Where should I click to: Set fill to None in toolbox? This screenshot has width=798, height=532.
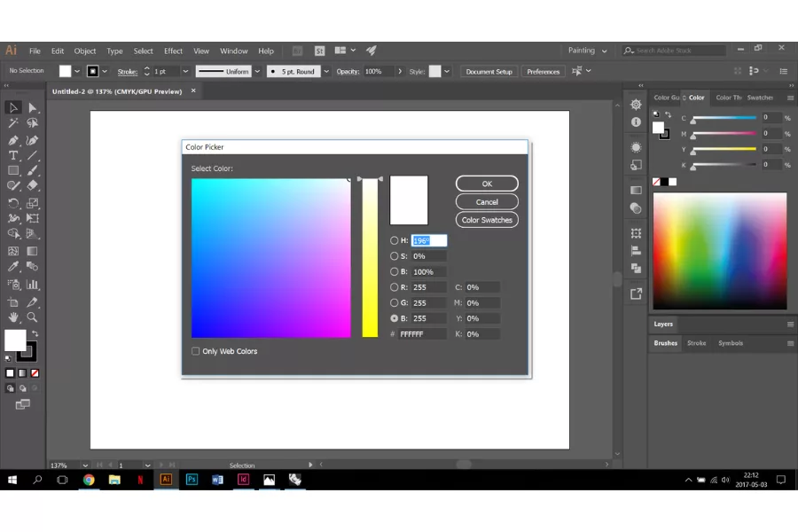tap(35, 373)
